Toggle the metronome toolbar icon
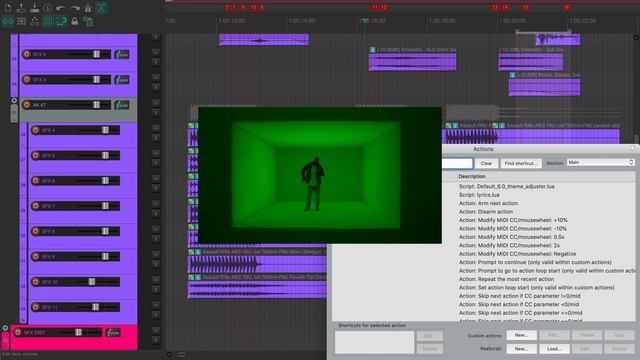The height and width of the screenshot is (360, 640). [88, 8]
